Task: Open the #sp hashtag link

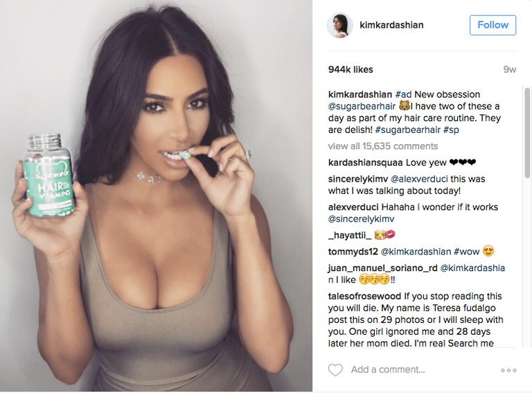Action: pos(451,130)
